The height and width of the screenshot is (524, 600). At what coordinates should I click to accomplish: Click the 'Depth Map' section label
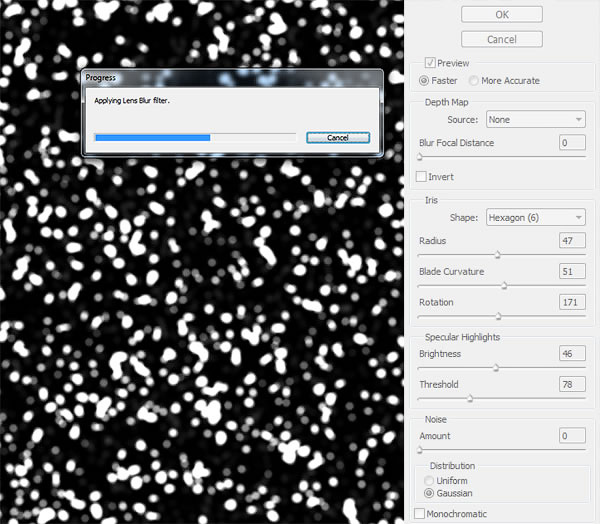point(447,102)
